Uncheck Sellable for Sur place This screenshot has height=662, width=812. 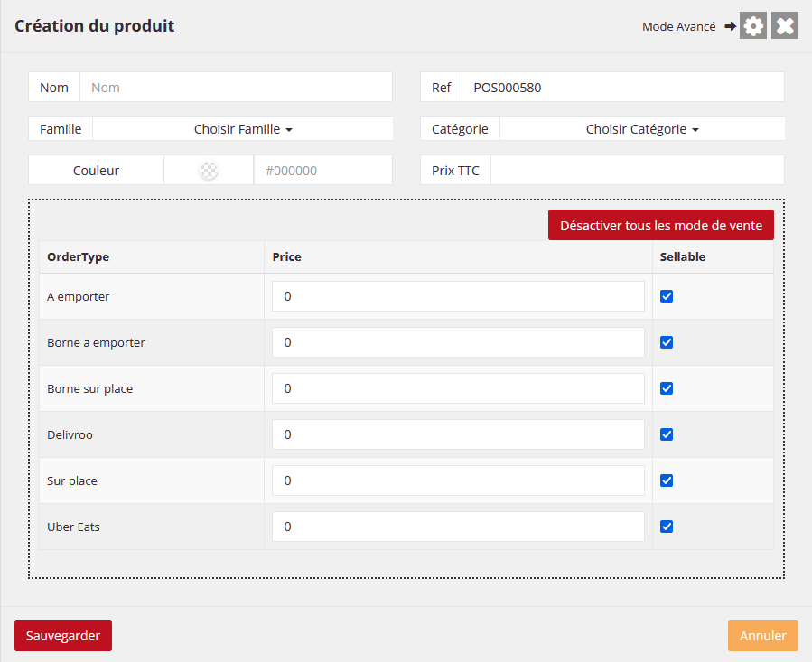coord(667,480)
